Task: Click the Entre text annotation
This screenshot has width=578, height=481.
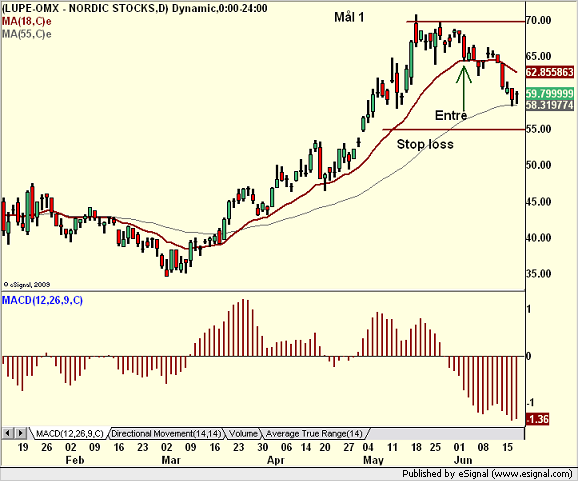Action: click(x=451, y=115)
